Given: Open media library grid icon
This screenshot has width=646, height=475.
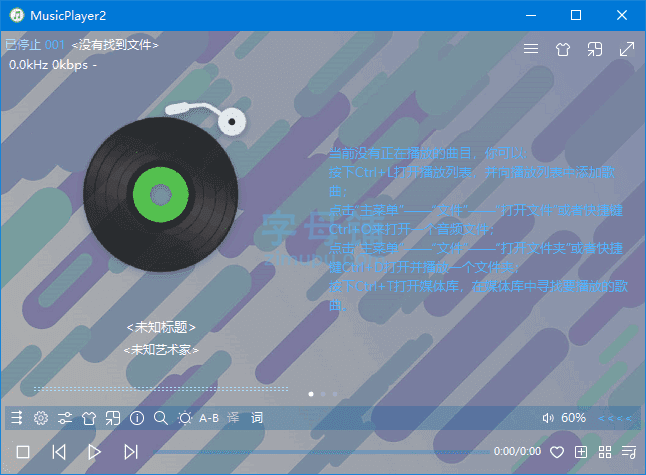Looking at the screenshot, I should point(605,452).
